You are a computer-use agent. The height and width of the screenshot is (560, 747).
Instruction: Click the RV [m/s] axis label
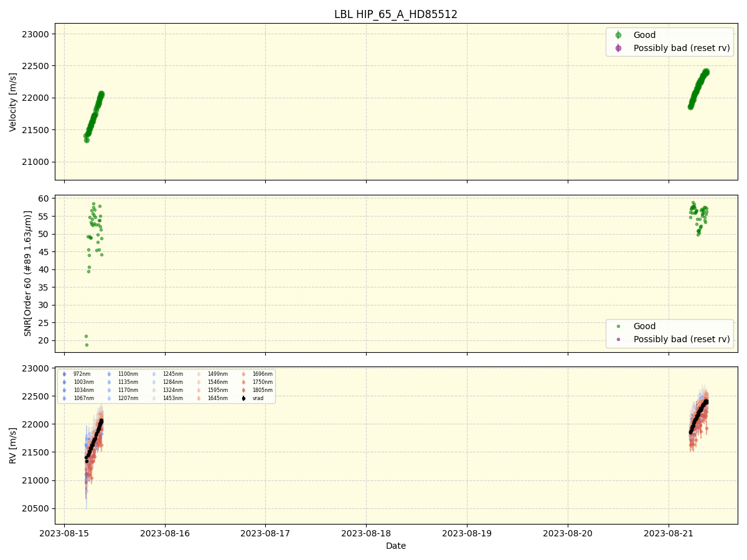click(x=13, y=446)
